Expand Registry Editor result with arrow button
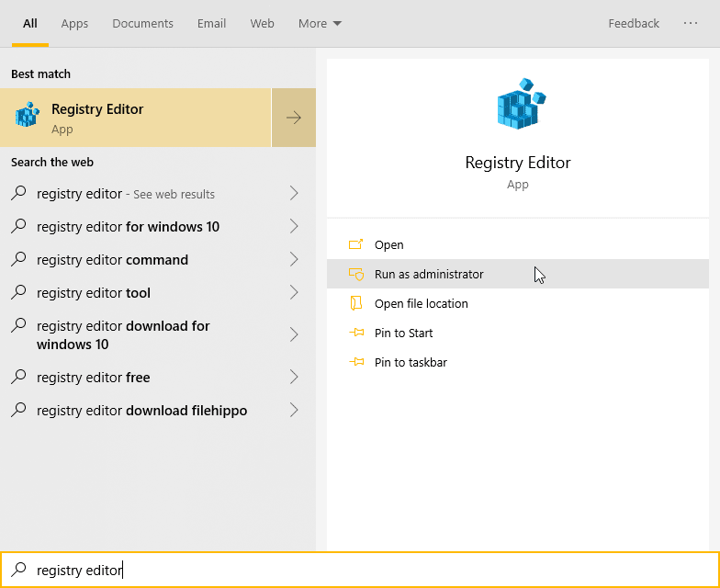The width and height of the screenshot is (720, 588). (294, 118)
